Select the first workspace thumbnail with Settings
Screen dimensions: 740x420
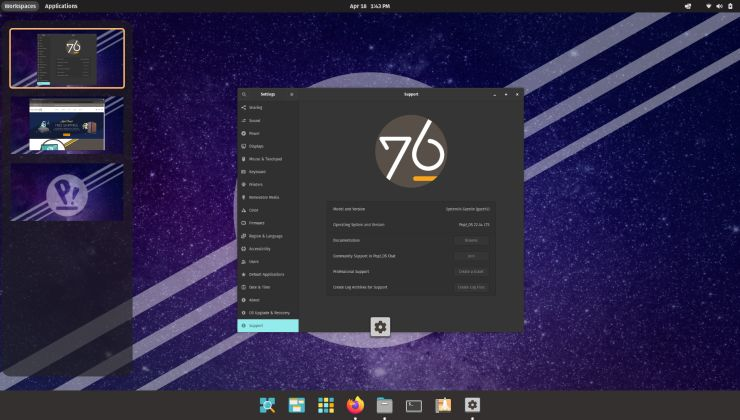click(x=67, y=59)
